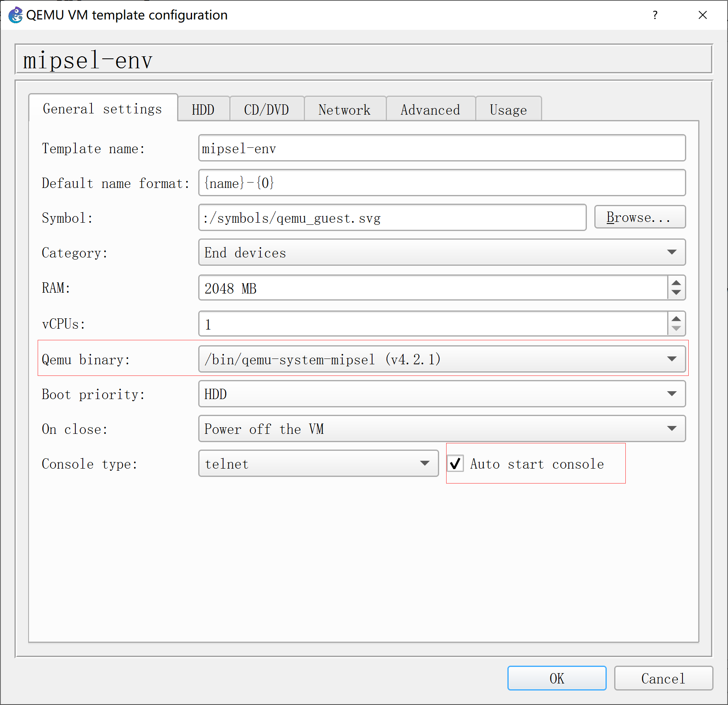Click the GNS3 application icon in title bar
Screen dimensions: 728x705
[15, 15]
